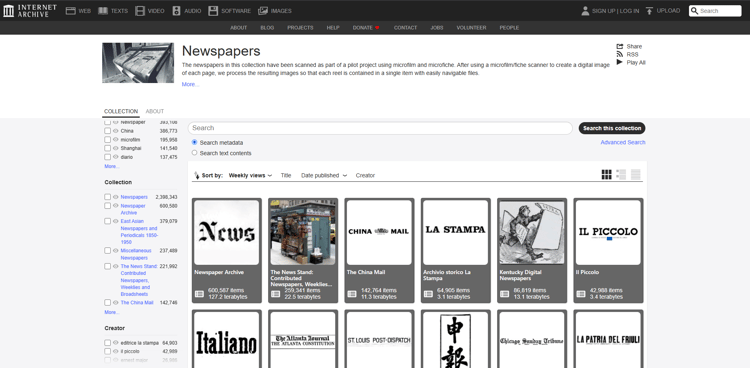Screen dimensions: 750x368
Task: Expand More under the Collection filters
Action: (x=112, y=312)
